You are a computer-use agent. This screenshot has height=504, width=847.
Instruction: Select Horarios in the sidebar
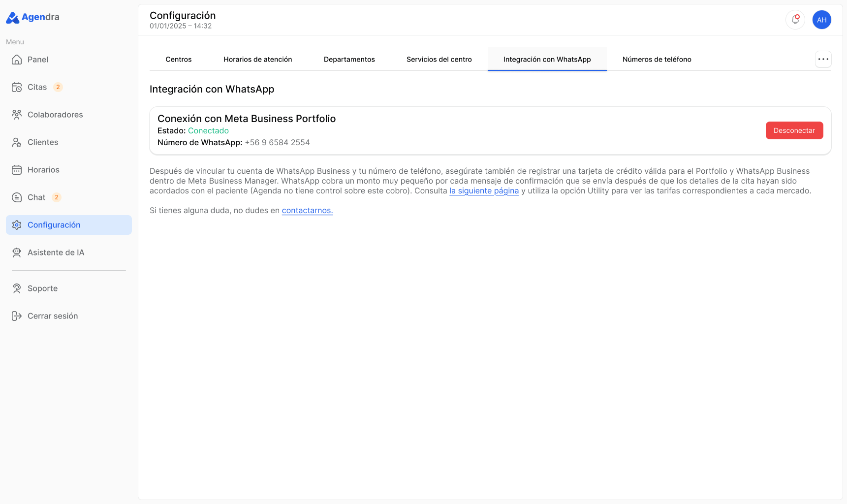point(69,170)
